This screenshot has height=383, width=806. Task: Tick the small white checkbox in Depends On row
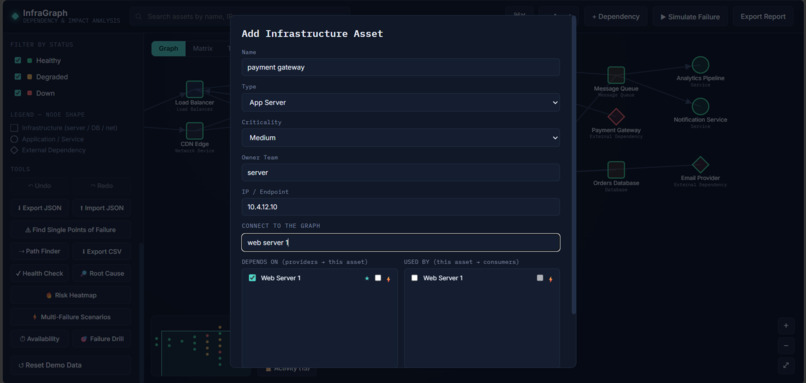click(x=378, y=278)
